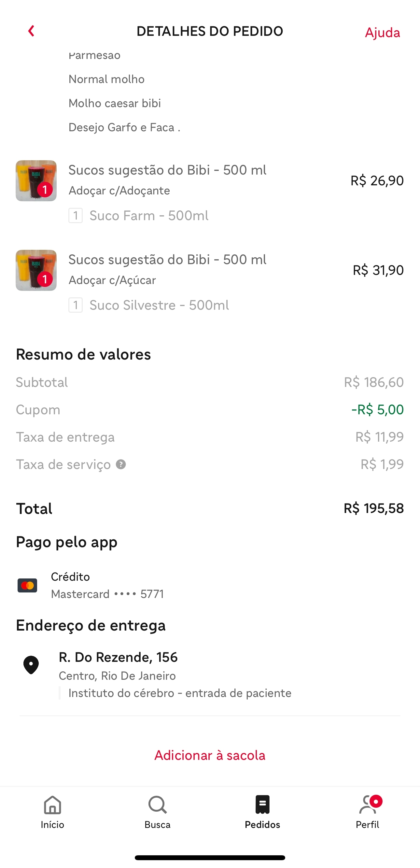Screen dimensions: 420x868
Task: Tap the R$ 31,90 juice item title
Action: (167, 260)
